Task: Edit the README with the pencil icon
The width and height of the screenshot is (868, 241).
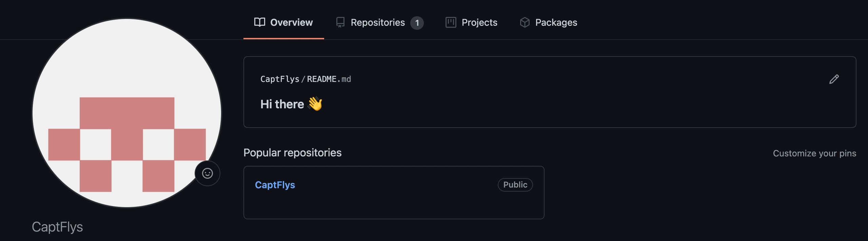Action: point(834,79)
